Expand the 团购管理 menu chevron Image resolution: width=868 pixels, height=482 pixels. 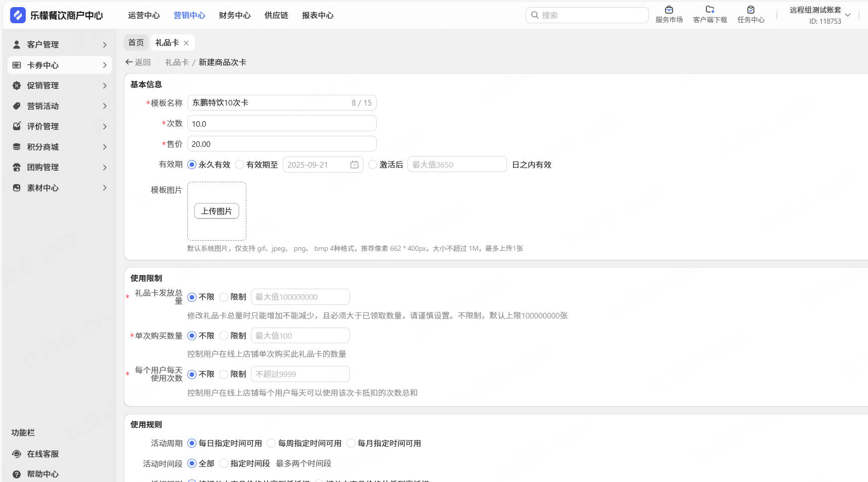(x=105, y=168)
